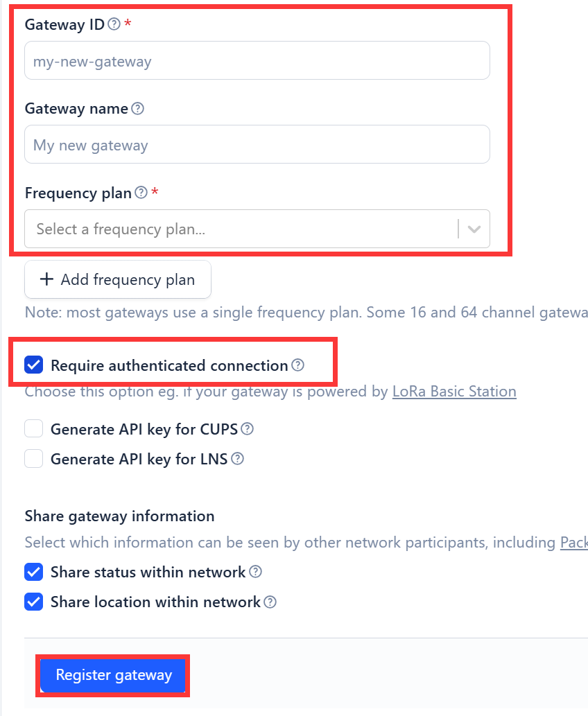Enable Generate API key for LNS
This screenshot has width=588, height=716.
coord(34,458)
